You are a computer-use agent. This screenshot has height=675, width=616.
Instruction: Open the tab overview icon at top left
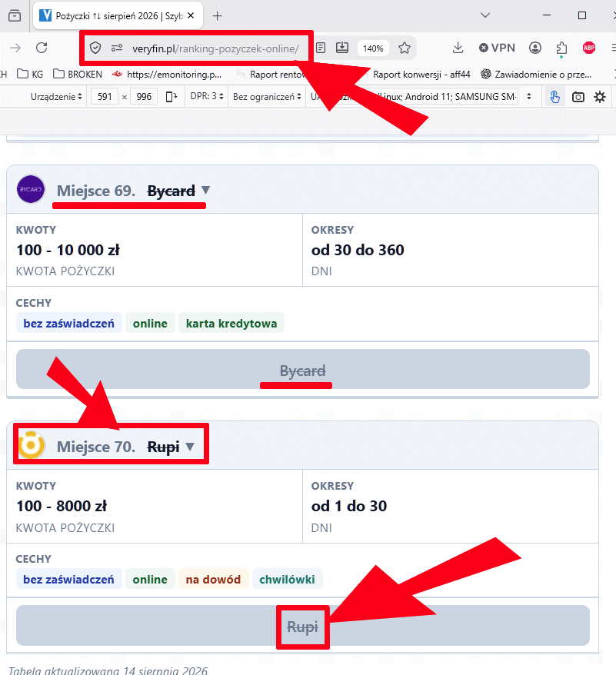point(15,15)
